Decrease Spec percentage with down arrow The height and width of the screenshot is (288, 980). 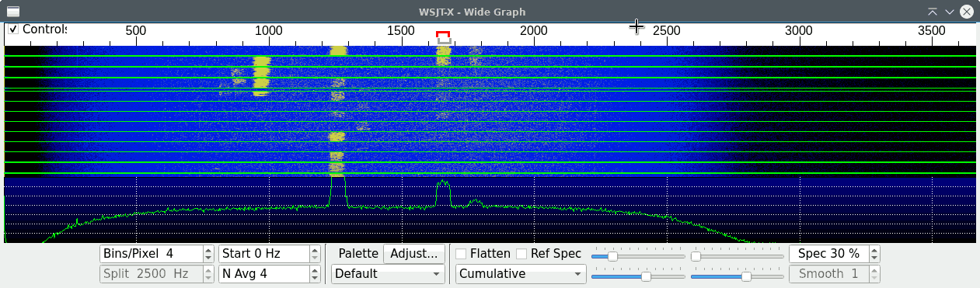pos(874,258)
